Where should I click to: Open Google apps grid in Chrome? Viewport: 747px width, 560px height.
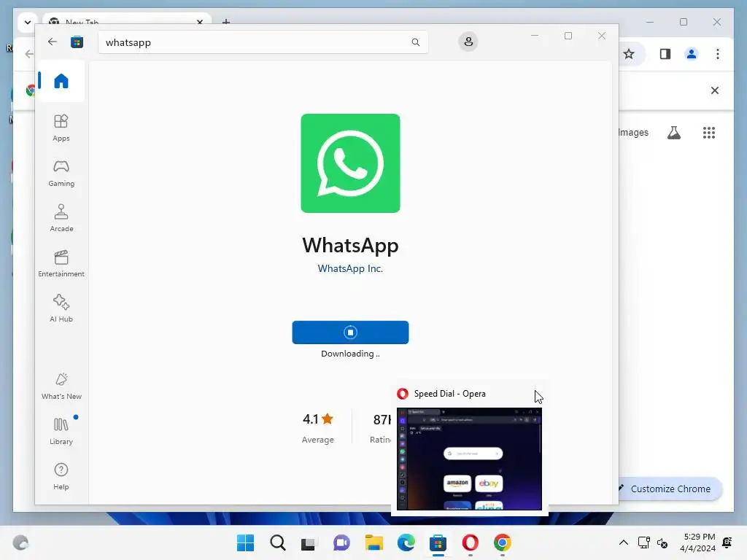click(709, 133)
